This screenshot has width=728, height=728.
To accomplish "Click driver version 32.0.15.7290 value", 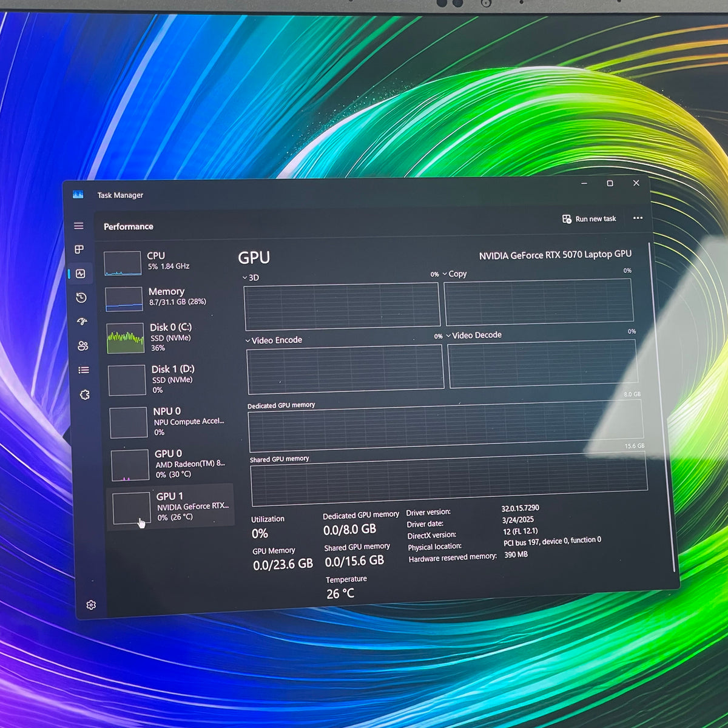I will [520, 508].
